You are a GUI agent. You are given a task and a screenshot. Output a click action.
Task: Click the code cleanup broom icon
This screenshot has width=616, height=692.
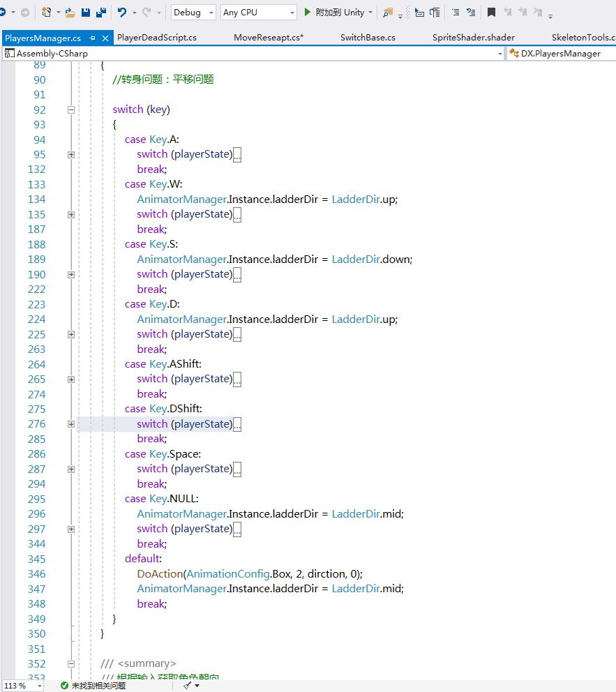(x=188, y=686)
